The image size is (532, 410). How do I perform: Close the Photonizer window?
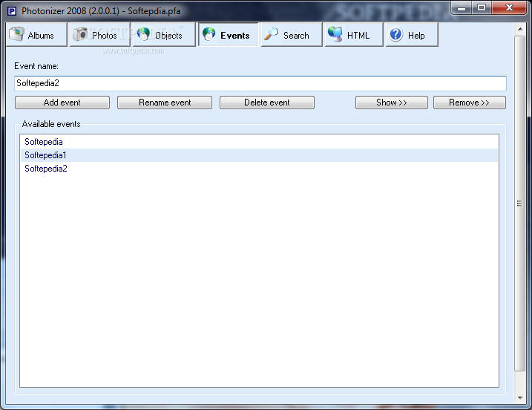(509, 7)
